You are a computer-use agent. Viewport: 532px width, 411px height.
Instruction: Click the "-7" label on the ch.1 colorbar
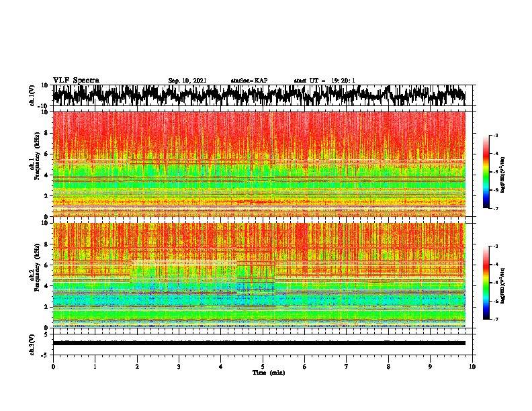coord(495,208)
